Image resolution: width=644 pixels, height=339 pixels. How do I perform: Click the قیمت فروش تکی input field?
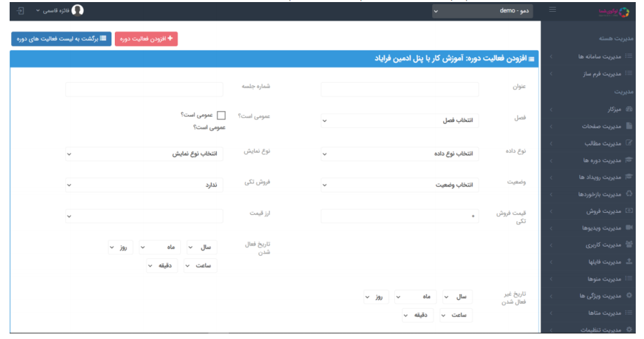pos(399,216)
